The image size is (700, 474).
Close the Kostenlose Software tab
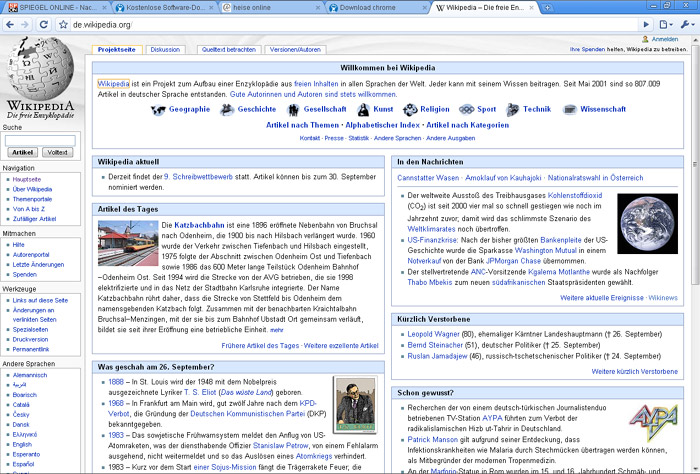pos(212,8)
